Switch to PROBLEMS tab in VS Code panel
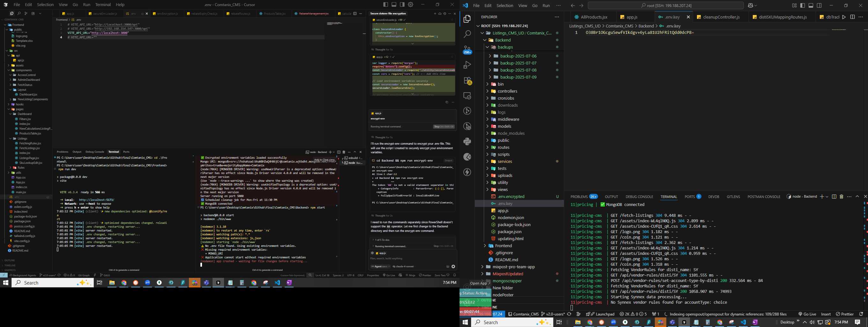 point(579,196)
